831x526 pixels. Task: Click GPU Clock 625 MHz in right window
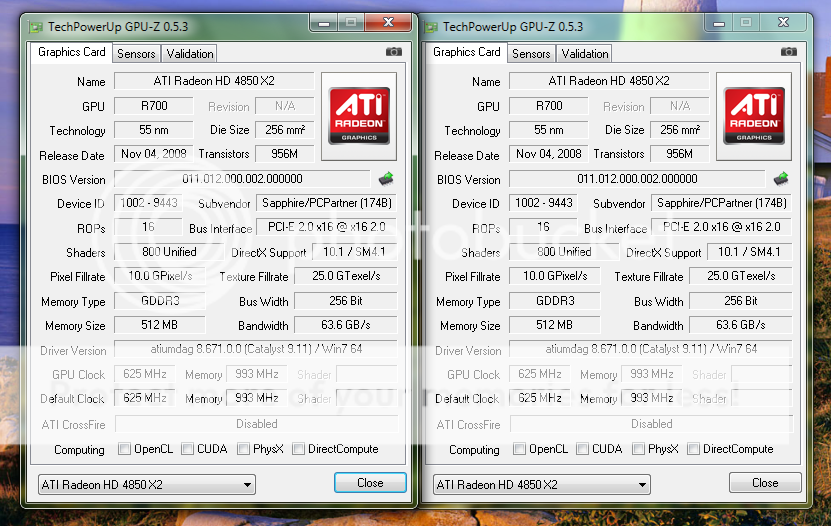(540, 374)
